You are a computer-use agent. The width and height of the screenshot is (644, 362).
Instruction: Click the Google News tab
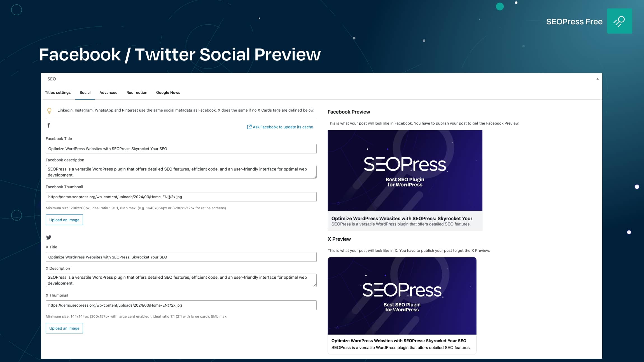click(x=168, y=92)
